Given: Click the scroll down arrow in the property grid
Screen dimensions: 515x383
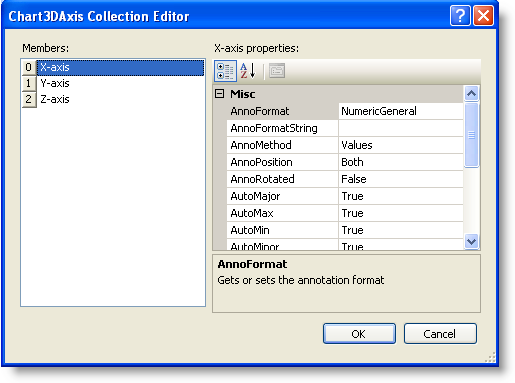Looking at the screenshot, I should 471,241.
